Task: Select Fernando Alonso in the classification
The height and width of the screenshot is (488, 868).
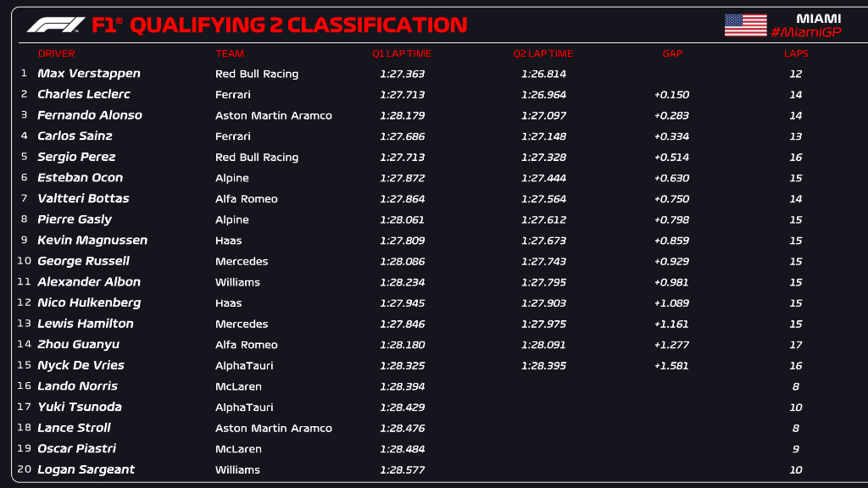Action: 90,115
